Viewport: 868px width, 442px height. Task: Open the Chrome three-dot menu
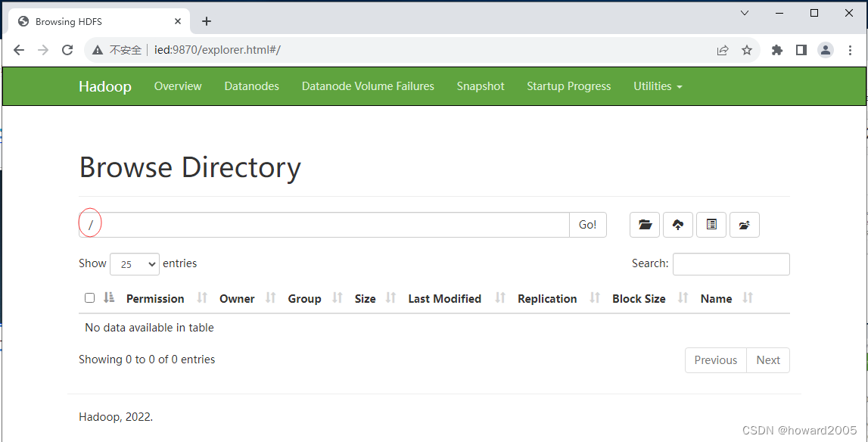point(851,51)
